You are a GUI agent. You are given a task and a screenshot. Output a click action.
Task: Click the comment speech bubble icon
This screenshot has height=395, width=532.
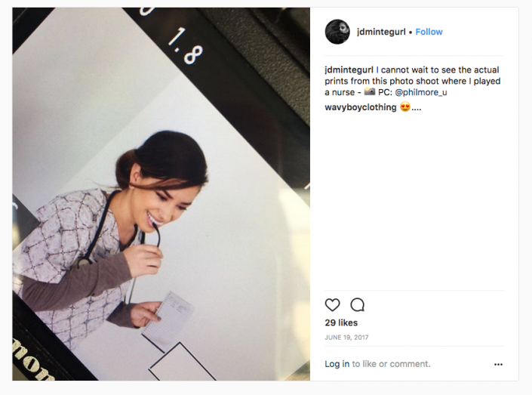click(358, 305)
